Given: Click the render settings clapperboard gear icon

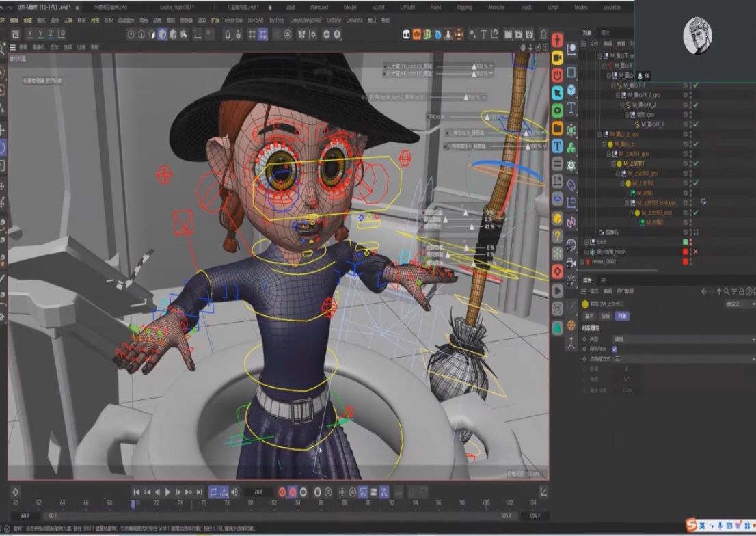Looking at the screenshot, I should tap(529, 34).
